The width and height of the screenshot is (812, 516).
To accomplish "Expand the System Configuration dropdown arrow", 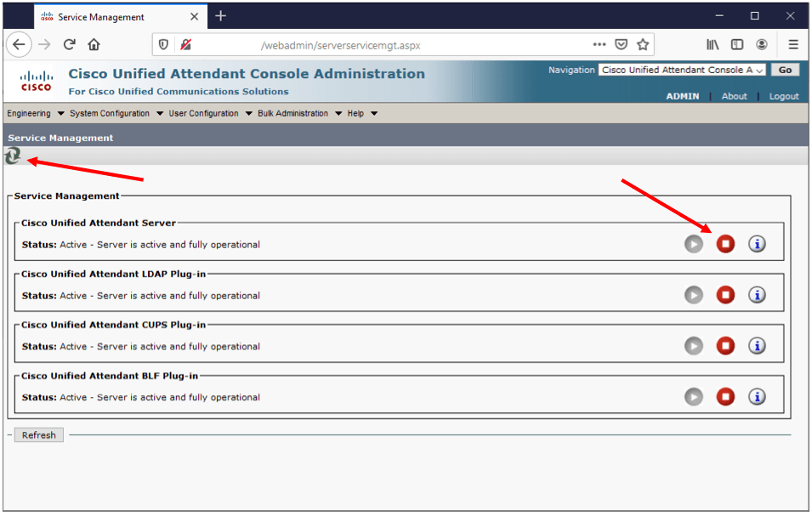I will [x=160, y=114].
